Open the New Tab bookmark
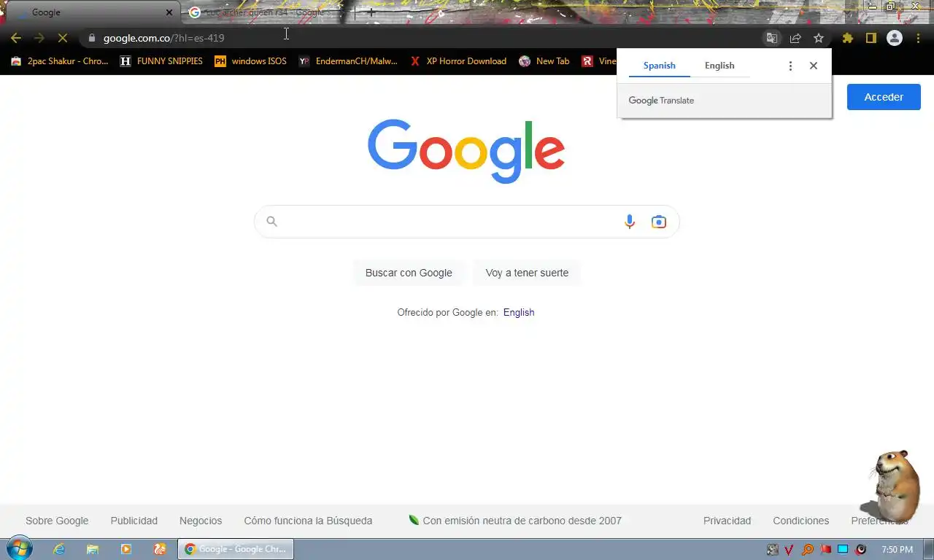 click(544, 61)
